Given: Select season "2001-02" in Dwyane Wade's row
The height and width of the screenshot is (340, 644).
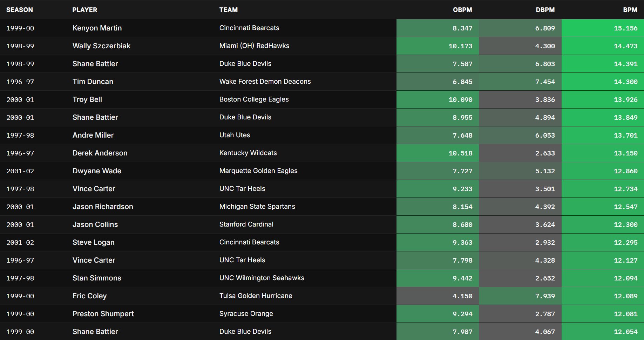Looking at the screenshot, I should [x=20, y=171].
